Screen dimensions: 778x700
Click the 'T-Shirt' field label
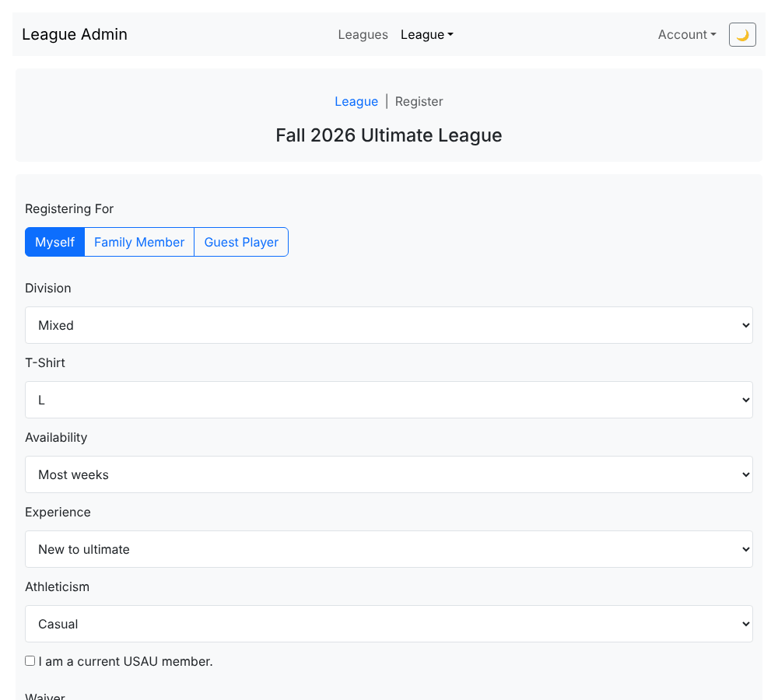tap(45, 362)
